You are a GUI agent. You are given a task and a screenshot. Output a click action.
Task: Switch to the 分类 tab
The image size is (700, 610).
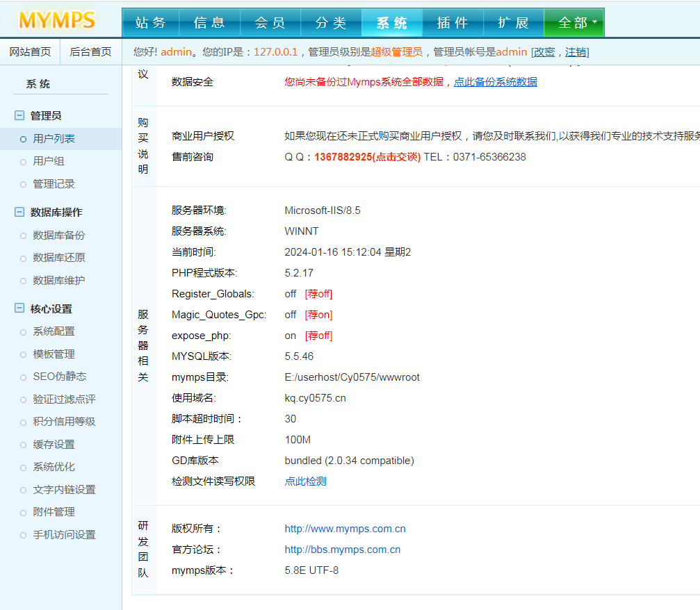click(331, 23)
